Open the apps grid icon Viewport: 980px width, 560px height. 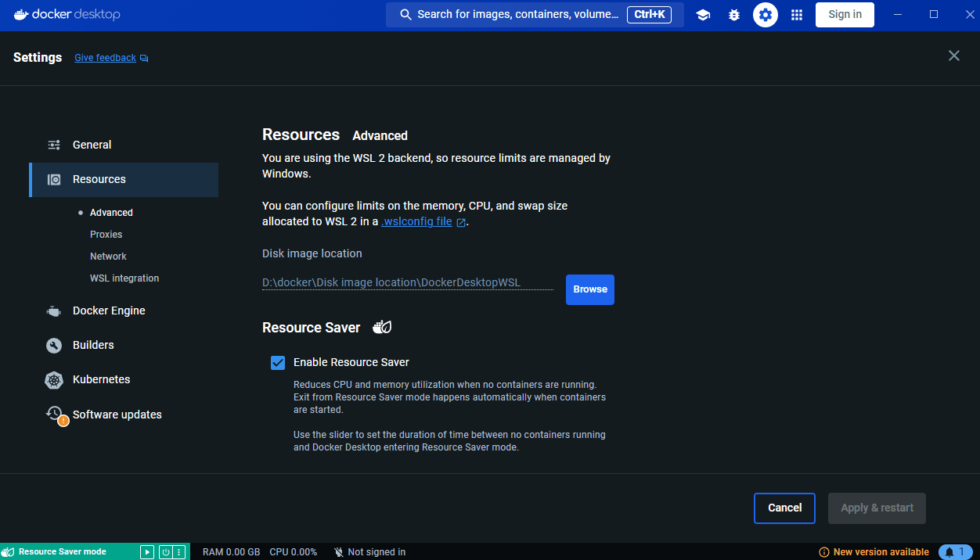click(797, 15)
